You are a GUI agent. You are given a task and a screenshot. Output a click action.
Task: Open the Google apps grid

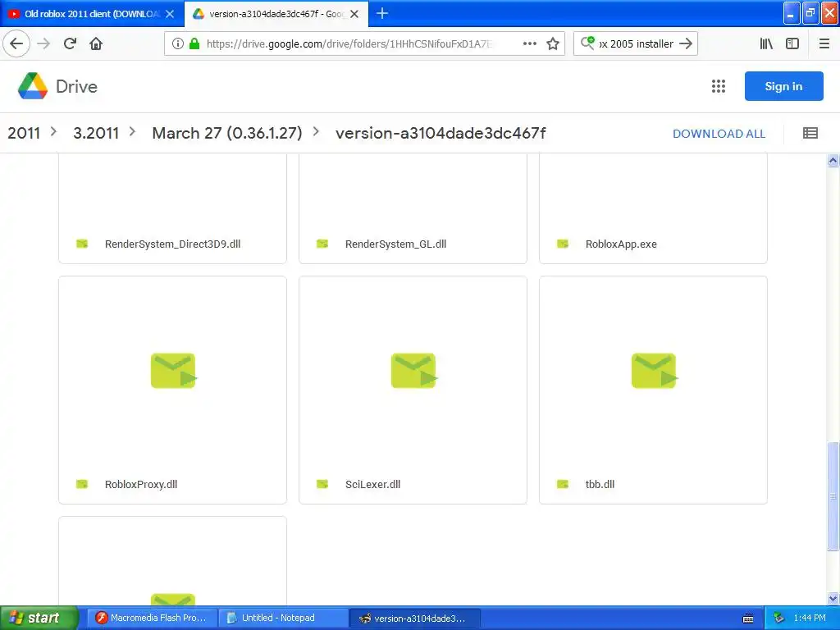(719, 86)
